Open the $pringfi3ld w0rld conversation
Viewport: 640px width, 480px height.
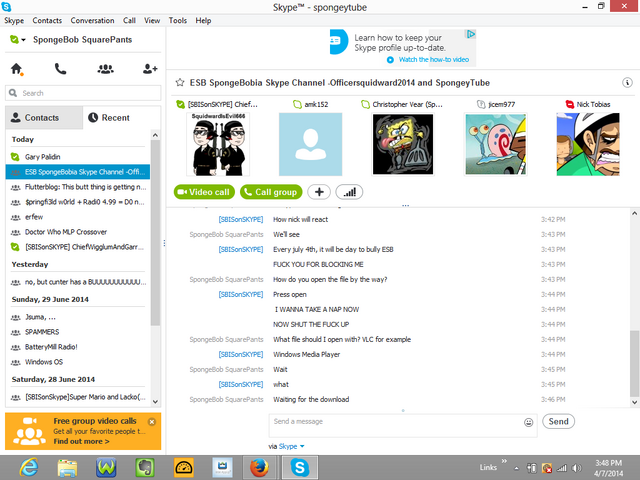click(78, 202)
